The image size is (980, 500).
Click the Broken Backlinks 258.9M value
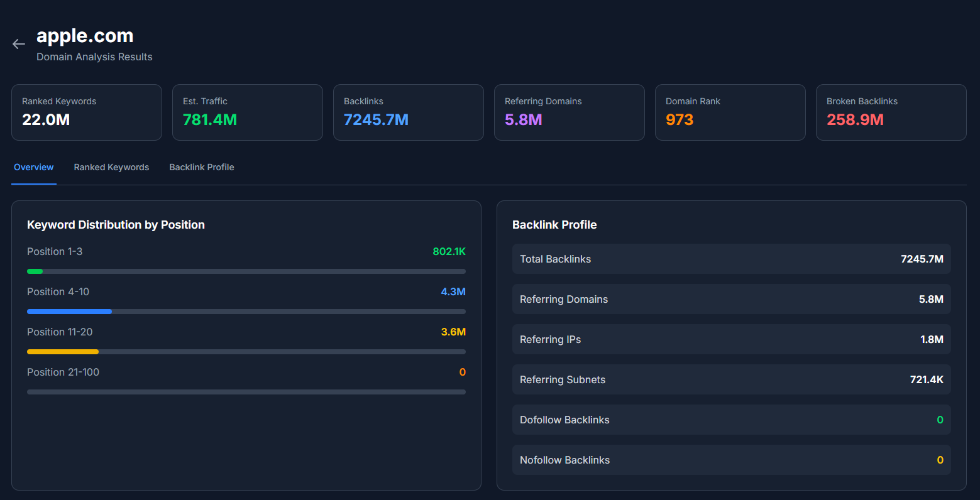tap(855, 119)
